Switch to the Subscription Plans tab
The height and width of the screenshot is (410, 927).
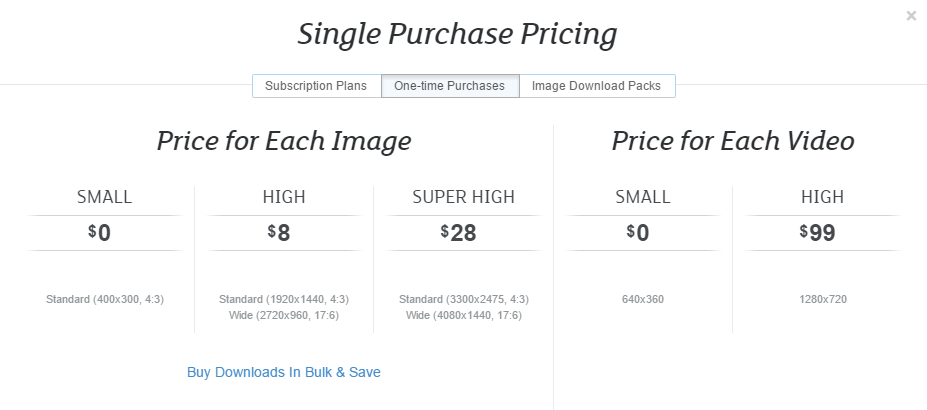coord(316,86)
